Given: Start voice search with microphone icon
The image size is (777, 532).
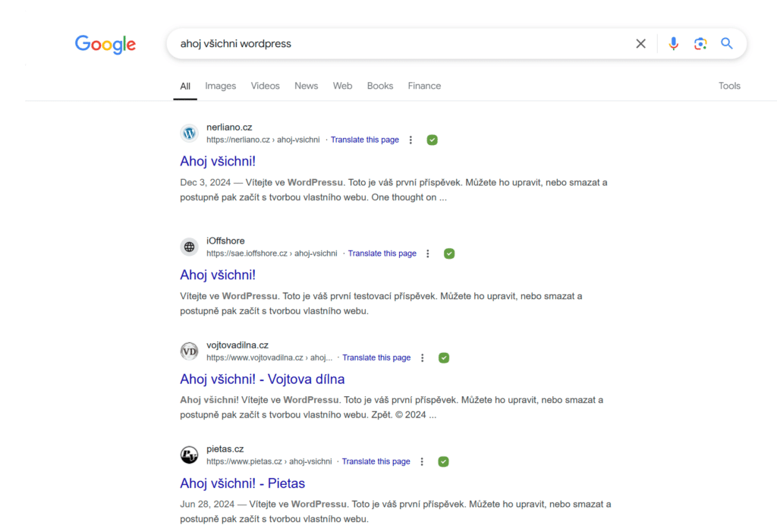Looking at the screenshot, I should (x=673, y=43).
